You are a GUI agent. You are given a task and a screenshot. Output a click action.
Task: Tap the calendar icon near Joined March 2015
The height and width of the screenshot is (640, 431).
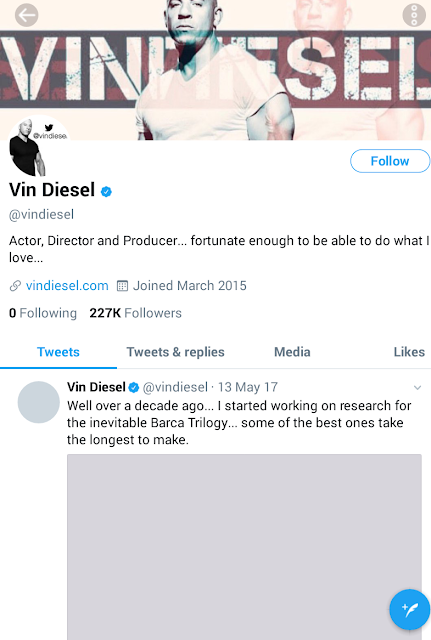[x=122, y=286]
